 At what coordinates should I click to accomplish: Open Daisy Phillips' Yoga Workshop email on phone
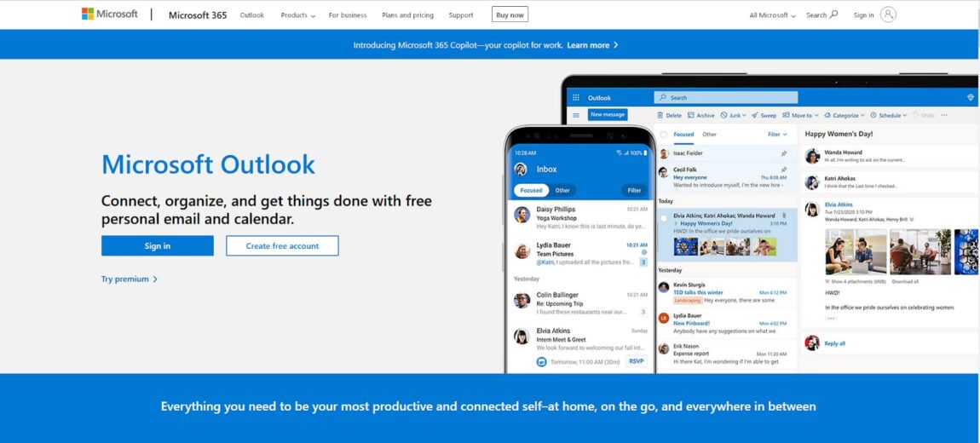click(581, 217)
